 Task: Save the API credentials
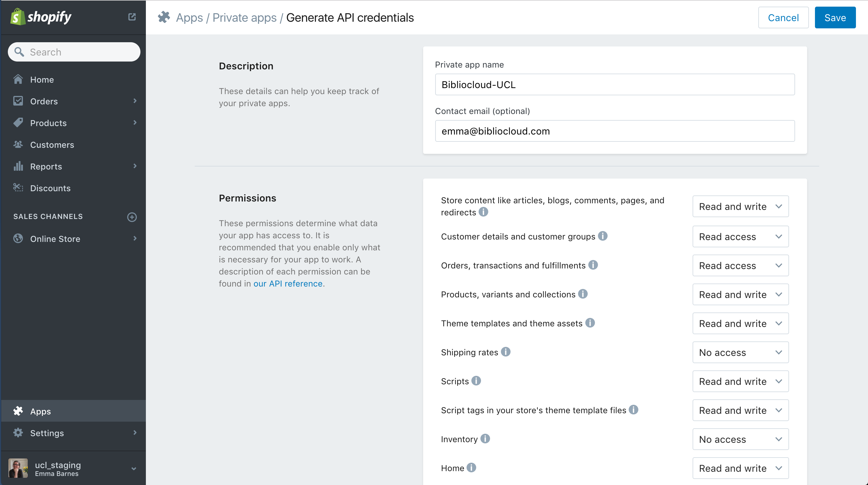tap(835, 17)
